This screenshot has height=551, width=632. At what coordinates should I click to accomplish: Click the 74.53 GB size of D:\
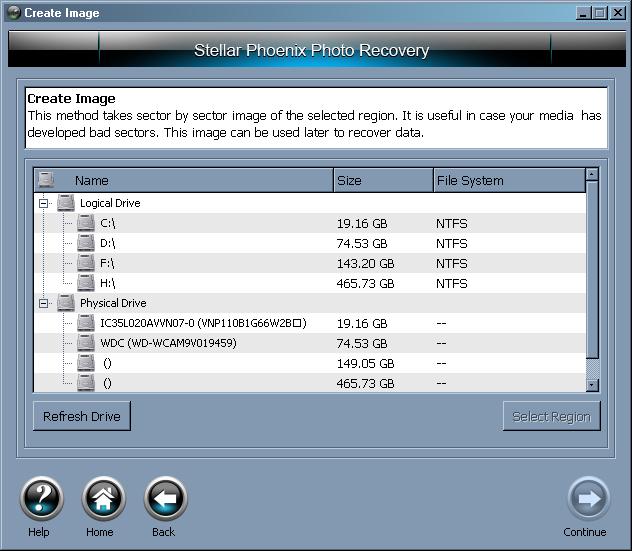(x=362, y=243)
